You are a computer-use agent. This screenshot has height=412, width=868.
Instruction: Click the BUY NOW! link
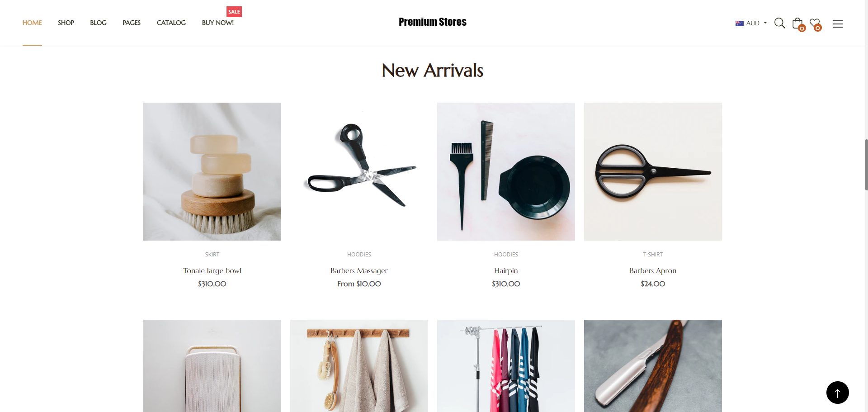coord(218,23)
